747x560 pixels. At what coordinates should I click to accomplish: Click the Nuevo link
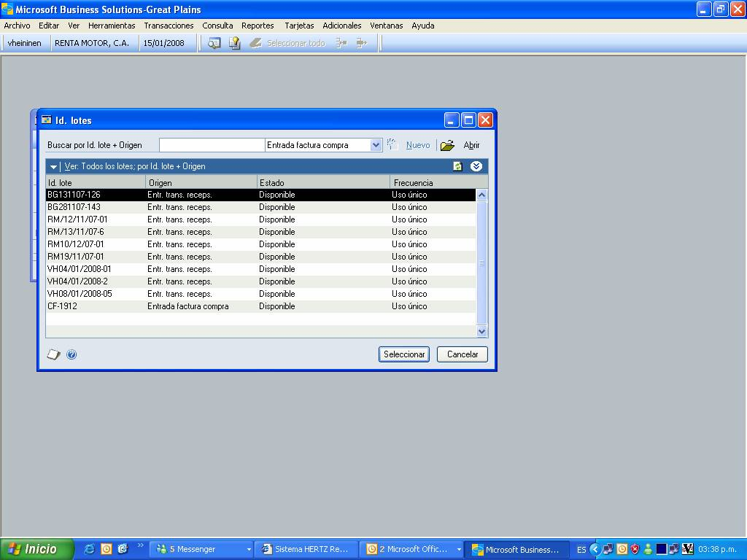click(418, 145)
